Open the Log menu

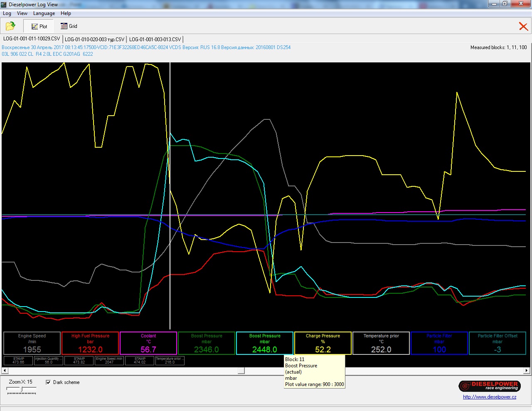point(7,13)
